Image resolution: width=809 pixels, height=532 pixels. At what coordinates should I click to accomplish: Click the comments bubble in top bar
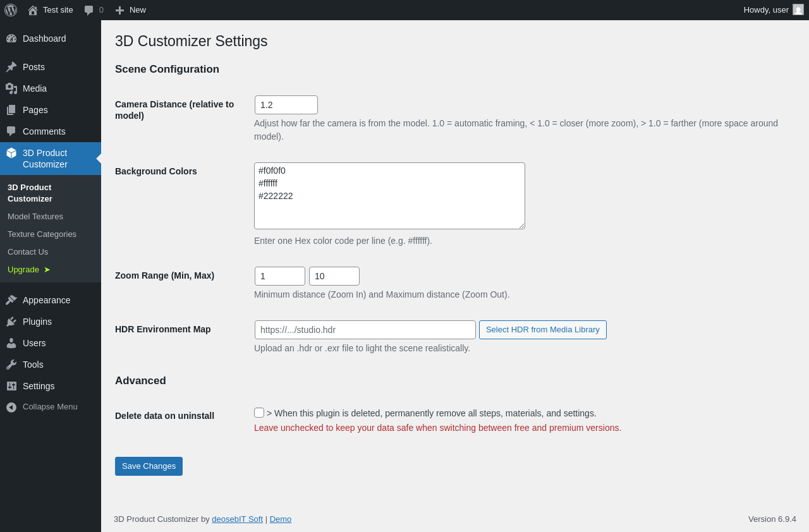(89, 10)
